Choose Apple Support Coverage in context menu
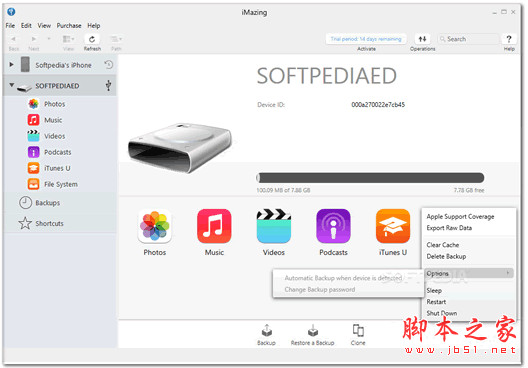The width and height of the screenshot is (528, 368). click(x=460, y=216)
